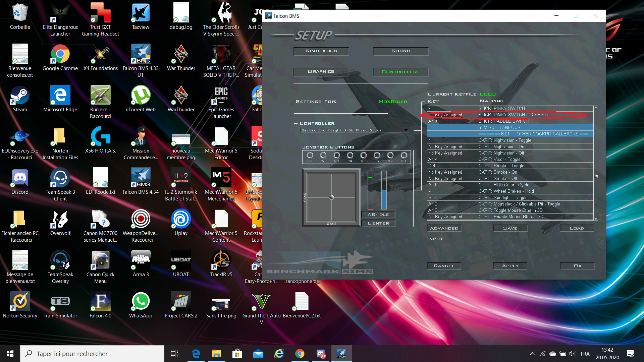Click the CANCEL button in Setup
This screenshot has width=644, height=362.
(x=444, y=266)
